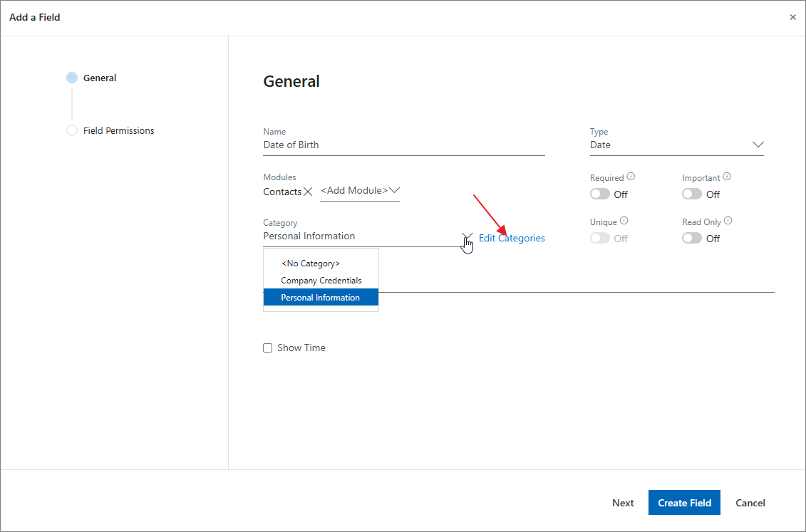Enable the Required toggle
This screenshot has height=532, width=806.
(600, 194)
